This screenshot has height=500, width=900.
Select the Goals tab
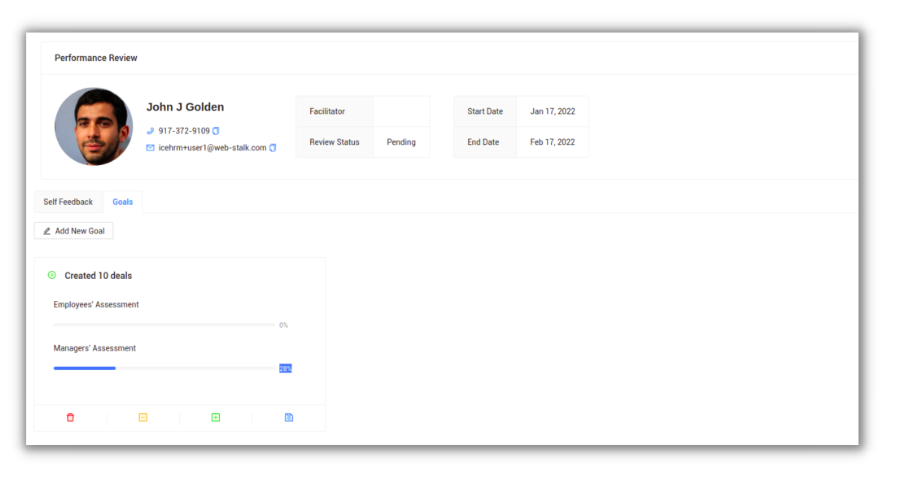point(123,202)
